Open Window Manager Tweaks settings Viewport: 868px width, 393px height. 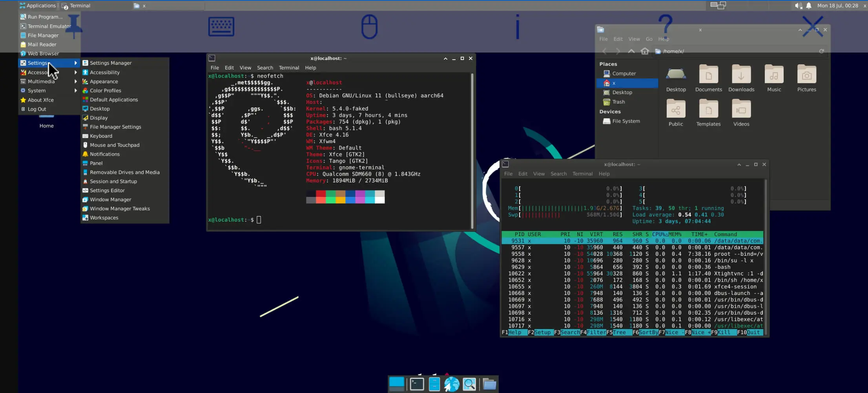(x=120, y=209)
